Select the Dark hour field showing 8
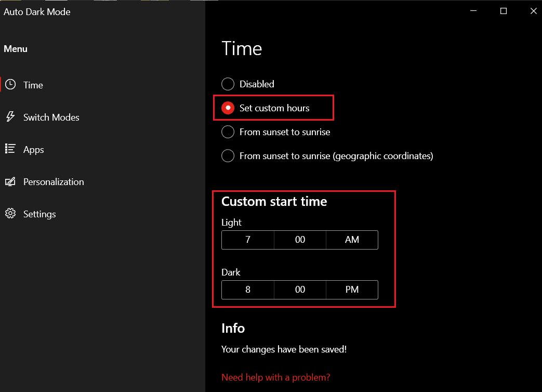The width and height of the screenshot is (542, 392). pyautogui.click(x=247, y=290)
